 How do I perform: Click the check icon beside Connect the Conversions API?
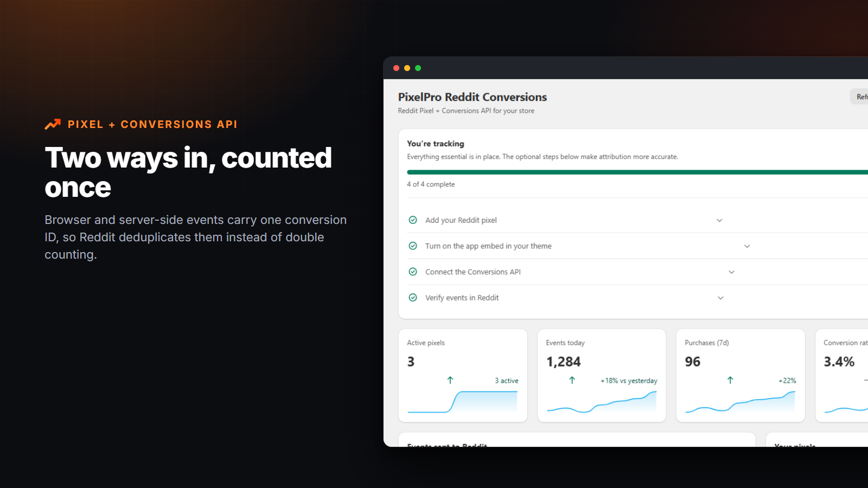413,272
